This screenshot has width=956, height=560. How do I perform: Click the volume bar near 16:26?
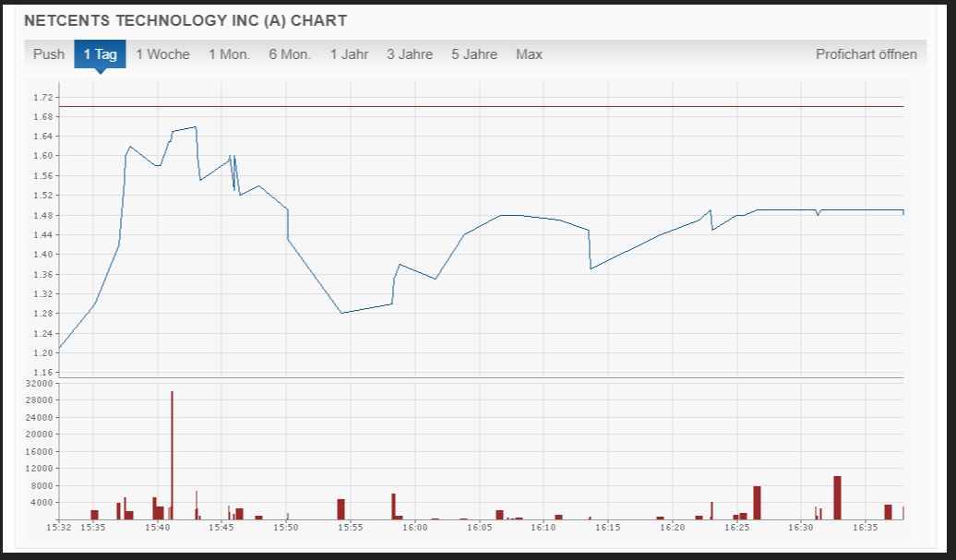click(x=758, y=503)
